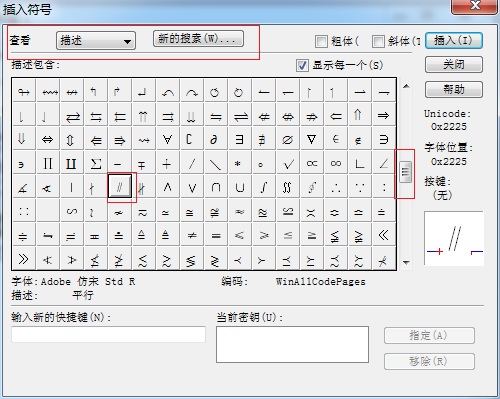Screen dimensions: 500x399
Task: Open the 查看 描述 dropdown
Action: click(x=96, y=41)
